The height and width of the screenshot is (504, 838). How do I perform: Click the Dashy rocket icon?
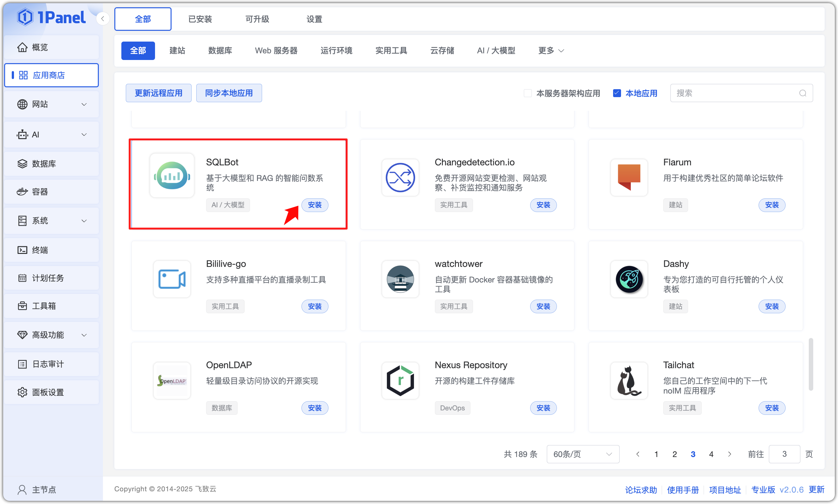pyautogui.click(x=629, y=279)
